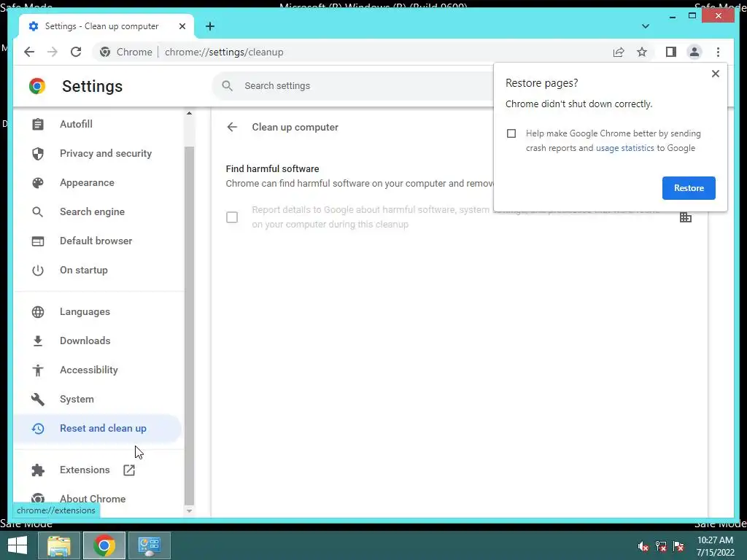Viewport: 747px width, 560px height.
Task: Click the Search engine magnifier icon
Action: click(38, 212)
